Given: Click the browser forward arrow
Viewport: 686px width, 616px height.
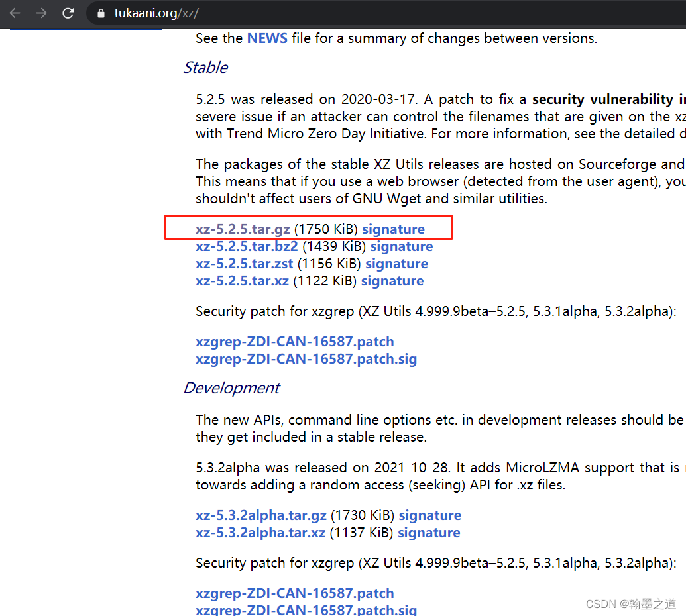Looking at the screenshot, I should tap(41, 13).
